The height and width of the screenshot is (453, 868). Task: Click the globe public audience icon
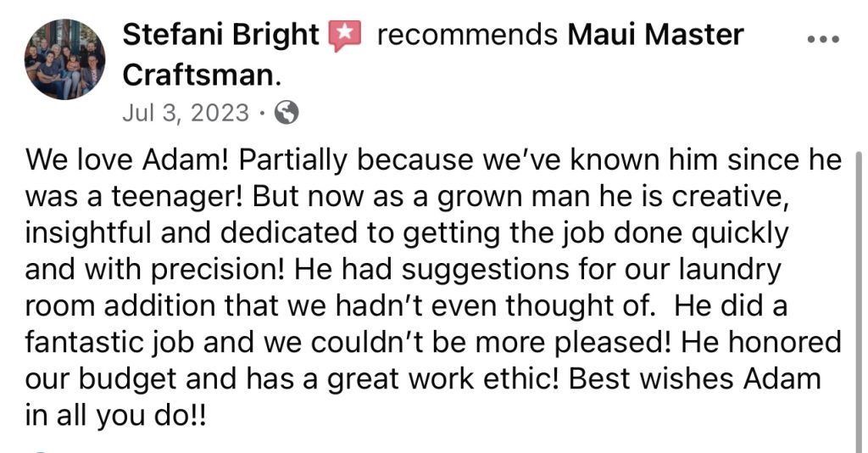[x=287, y=113]
